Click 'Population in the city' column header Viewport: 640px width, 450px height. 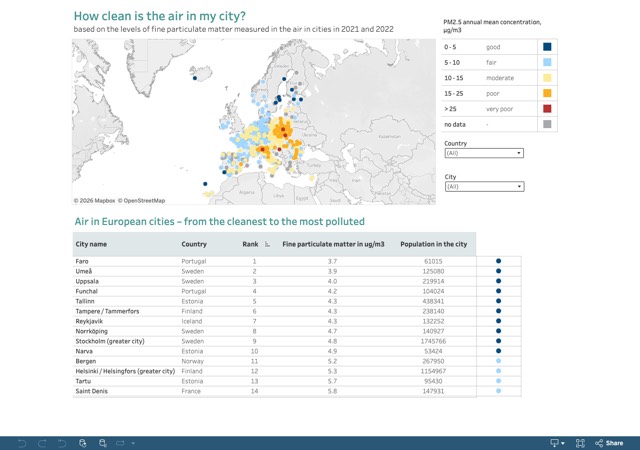tap(433, 244)
